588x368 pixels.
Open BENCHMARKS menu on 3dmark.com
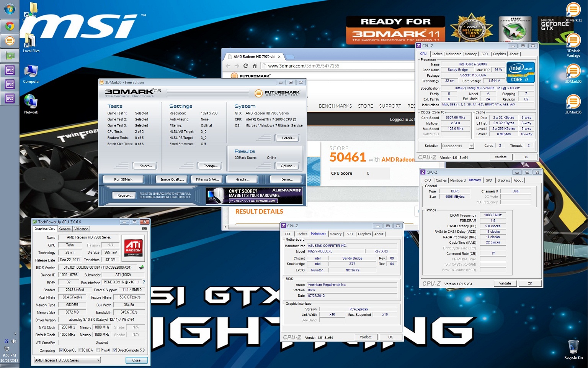[x=335, y=106]
